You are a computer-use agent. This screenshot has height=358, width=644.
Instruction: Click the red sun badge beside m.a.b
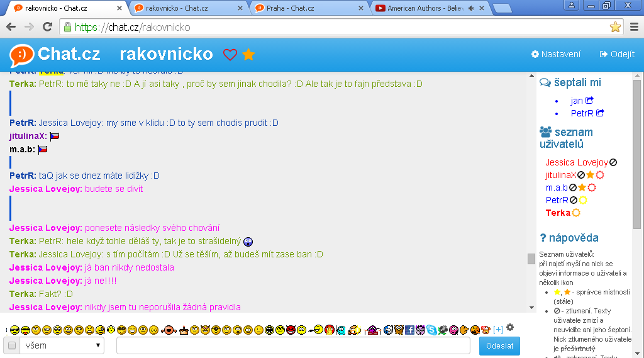click(592, 188)
